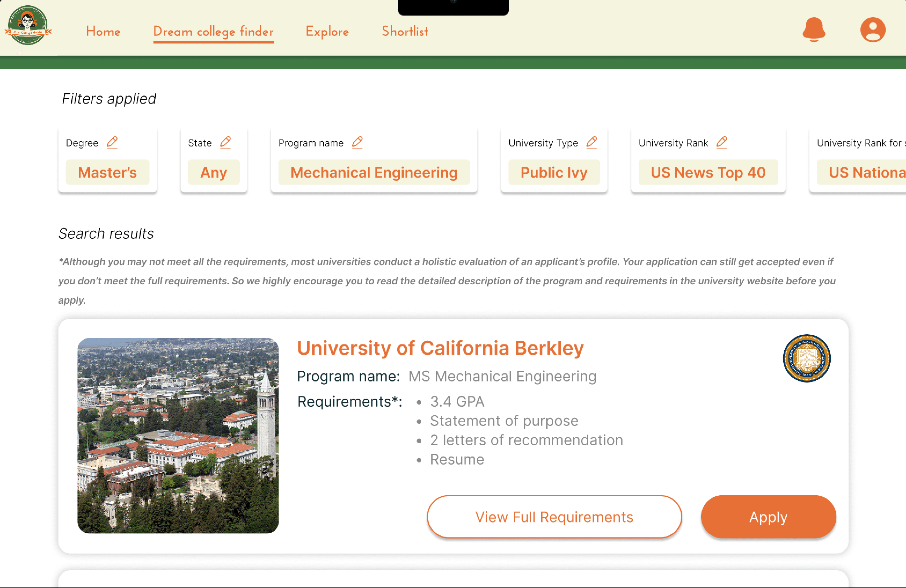Edit the Program name filter pencil icon
This screenshot has height=588, width=906.
[x=357, y=142]
